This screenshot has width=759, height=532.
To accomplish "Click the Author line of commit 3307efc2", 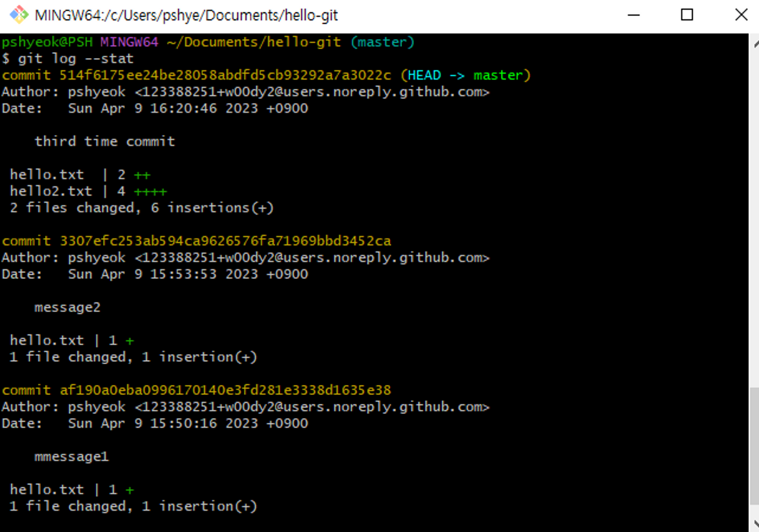I will (x=245, y=257).
